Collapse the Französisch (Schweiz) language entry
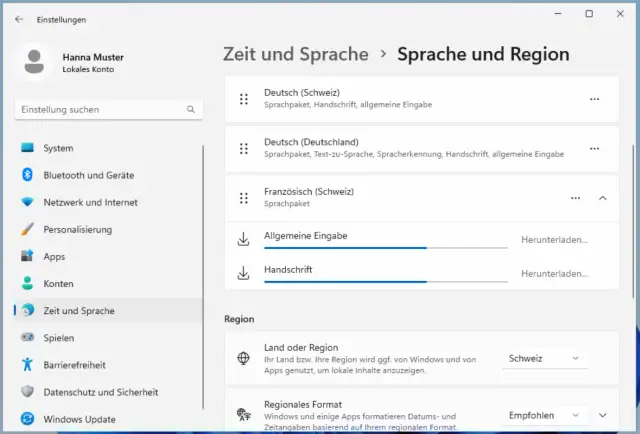Image resolution: width=640 pixels, height=434 pixels. [602, 198]
